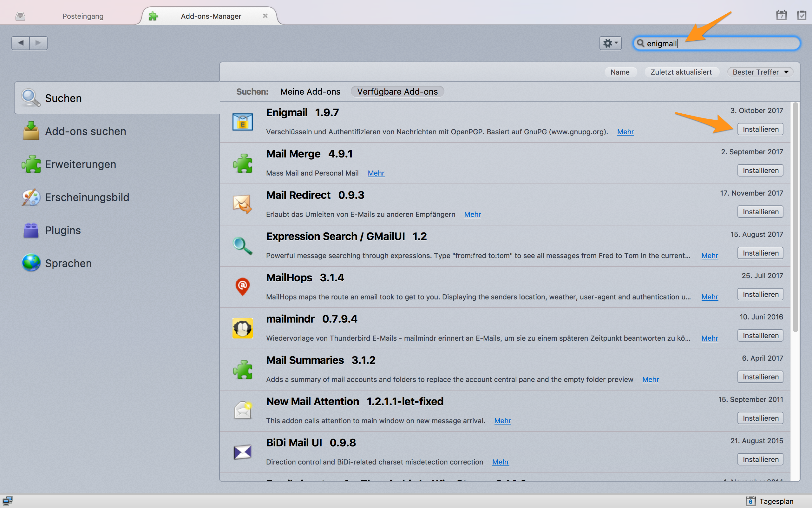Select Verfügbare Add-ons search filter

coord(397,91)
